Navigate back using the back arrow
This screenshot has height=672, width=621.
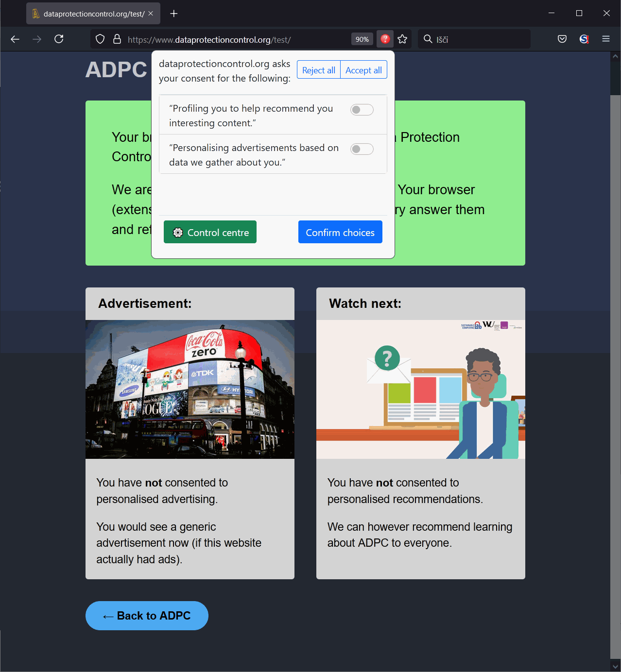coord(15,39)
